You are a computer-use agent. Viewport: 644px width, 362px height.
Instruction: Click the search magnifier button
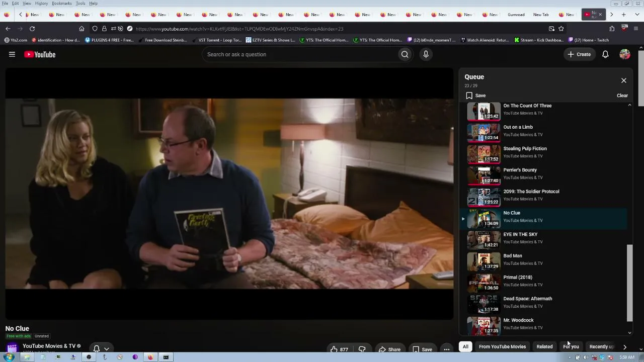point(405,54)
